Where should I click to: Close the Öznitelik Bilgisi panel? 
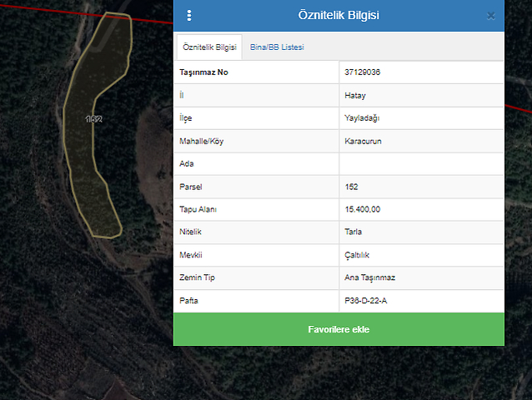(490, 16)
